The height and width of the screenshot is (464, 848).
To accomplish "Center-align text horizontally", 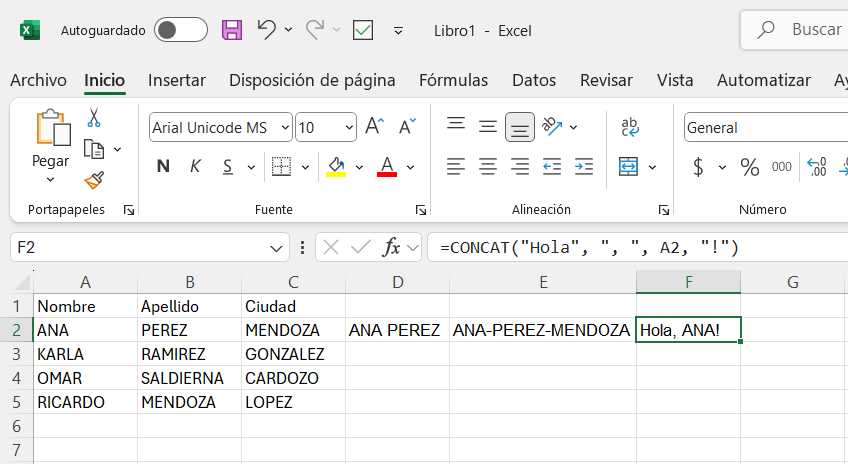I will (x=488, y=167).
